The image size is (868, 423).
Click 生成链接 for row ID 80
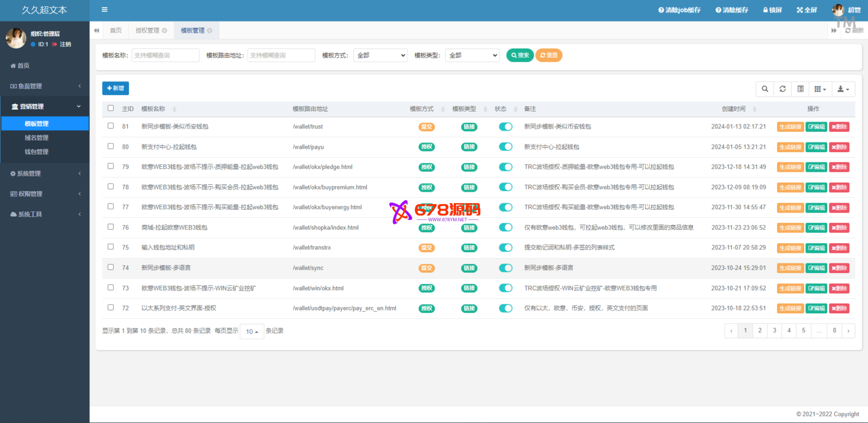790,147
